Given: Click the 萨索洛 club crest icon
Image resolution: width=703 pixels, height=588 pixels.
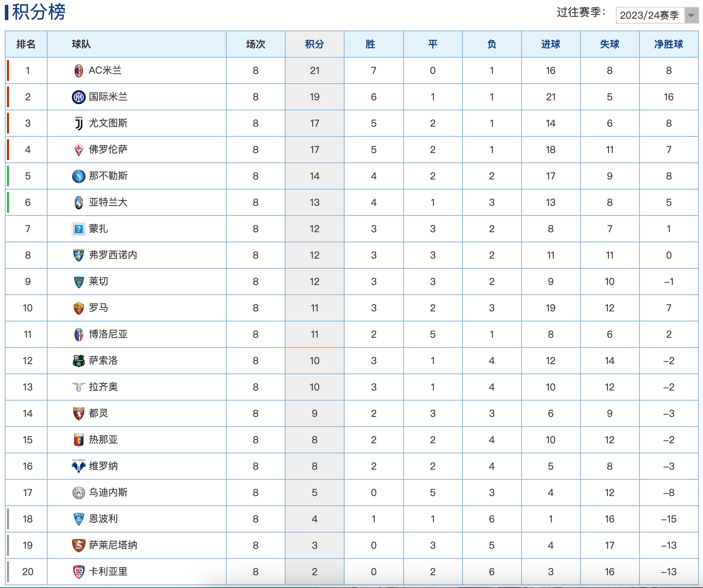Looking at the screenshot, I should [x=79, y=361].
